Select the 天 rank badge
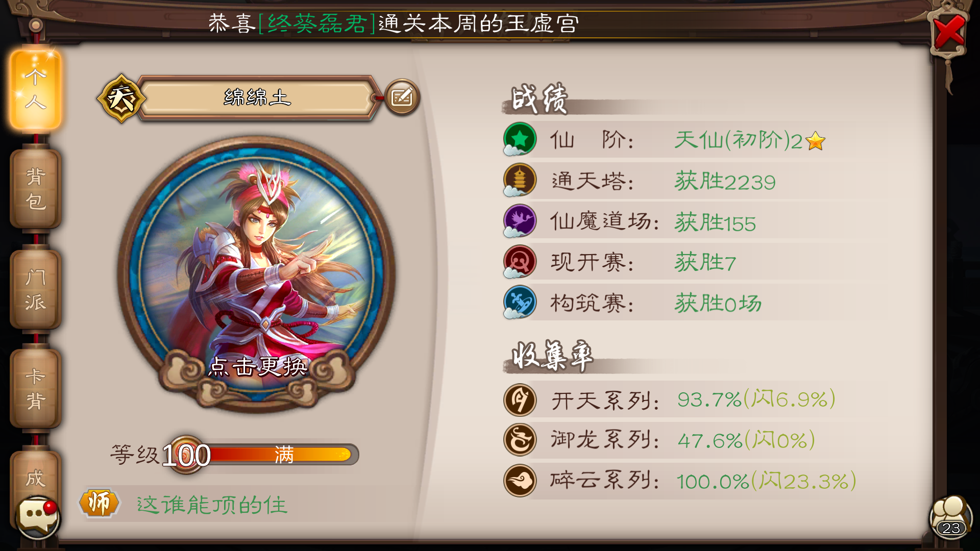This screenshot has height=551, width=980. click(x=121, y=98)
